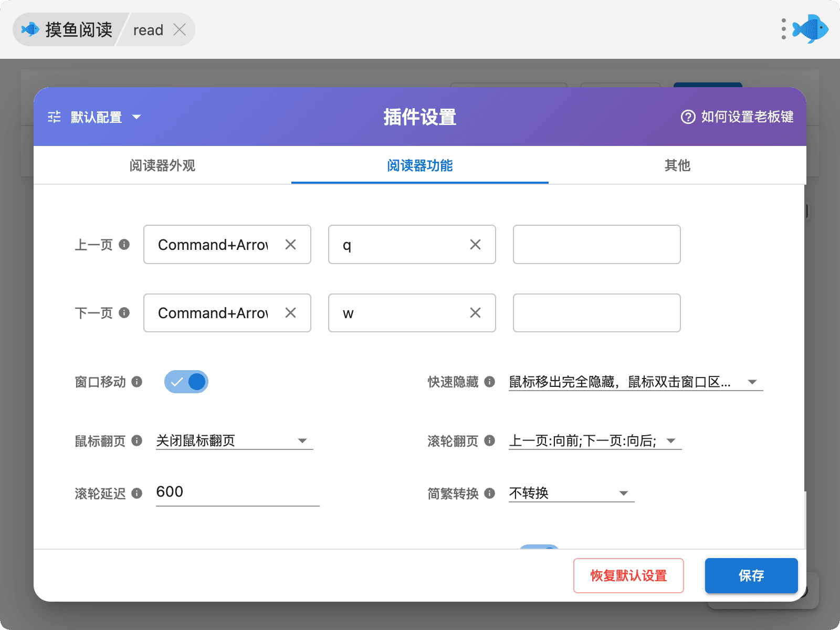Clear the 'w' shortcut field
The height and width of the screenshot is (630, 840).
[x=475, y=313]
